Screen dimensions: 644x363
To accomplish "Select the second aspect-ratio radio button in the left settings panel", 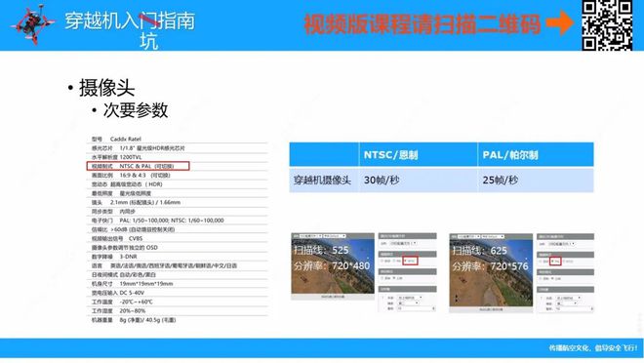I will click(x=397, y=278).
